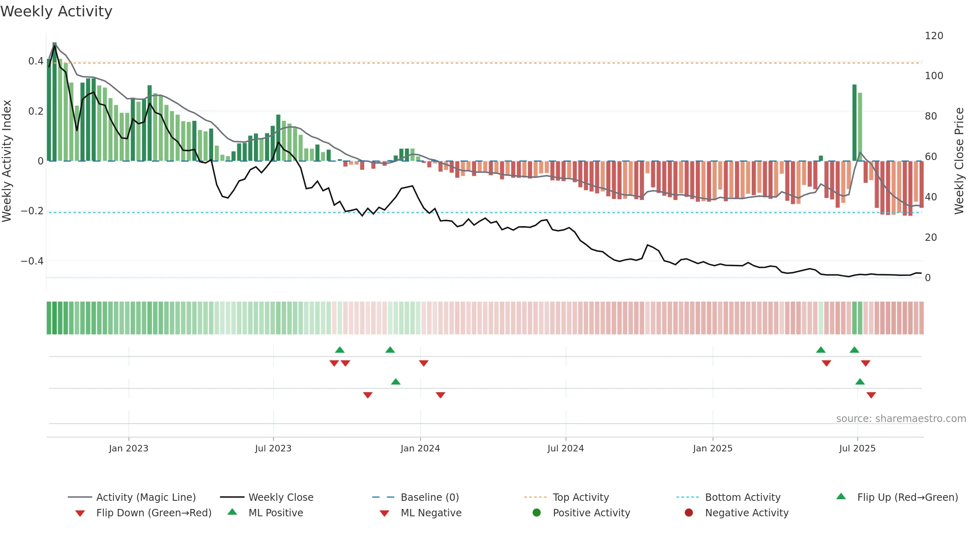Screen dimensions: 980x551
Task: Click the 'Jan 2024' x-axis label
Action: [420, 448]
